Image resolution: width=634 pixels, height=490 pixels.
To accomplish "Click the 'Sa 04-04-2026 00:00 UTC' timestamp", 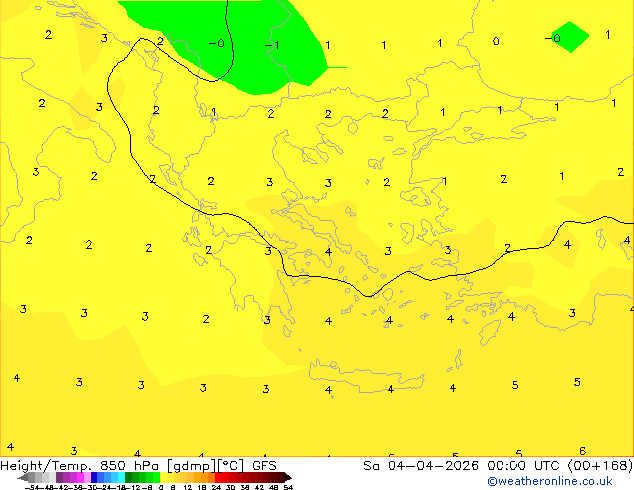I will point(463,466).
